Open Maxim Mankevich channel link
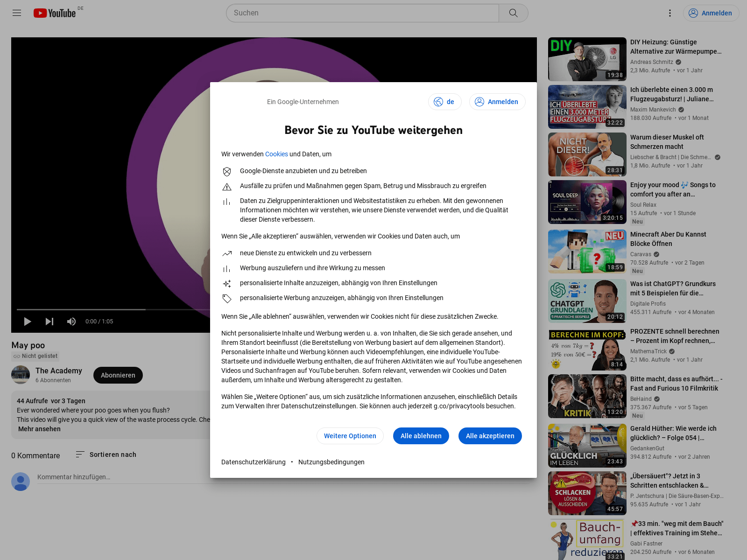Viewport: 747px width, 560px height. point(653,110)
